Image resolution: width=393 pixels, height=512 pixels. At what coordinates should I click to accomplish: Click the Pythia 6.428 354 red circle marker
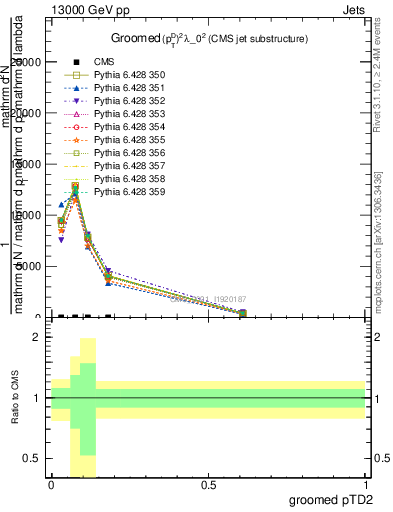[x=76, y=127]
